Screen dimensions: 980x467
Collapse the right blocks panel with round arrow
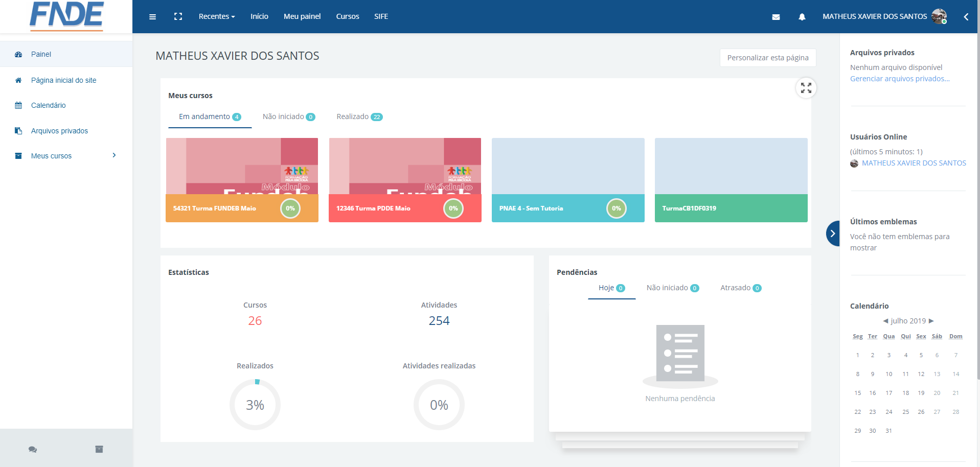pyautogui.click(x=833, y=233)
